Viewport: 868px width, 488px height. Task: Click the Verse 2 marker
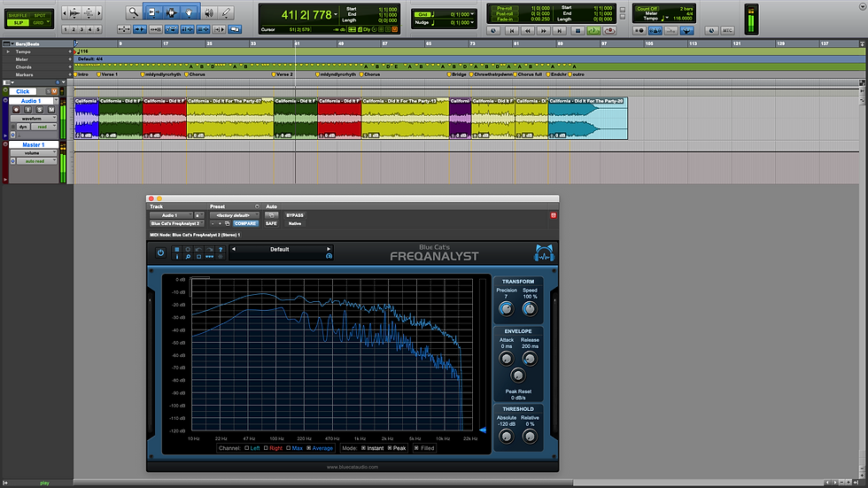283,74
